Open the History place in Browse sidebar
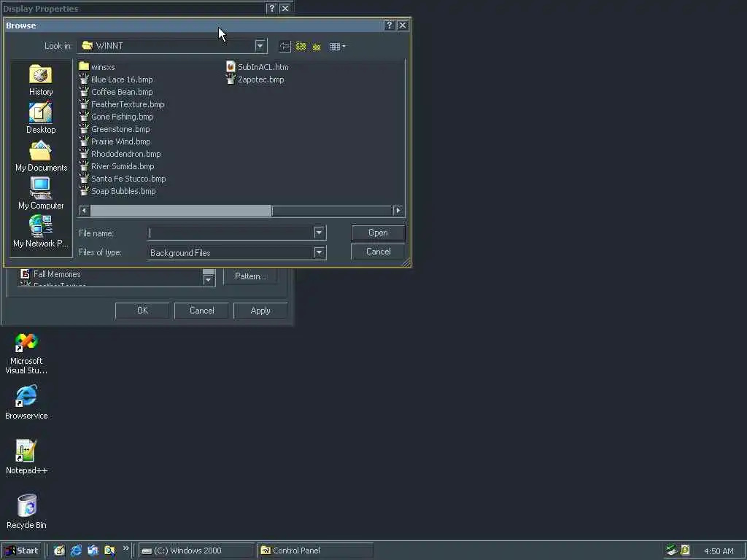Image resolution: width=747 pixels, height=560 pixels. [41, 80]
